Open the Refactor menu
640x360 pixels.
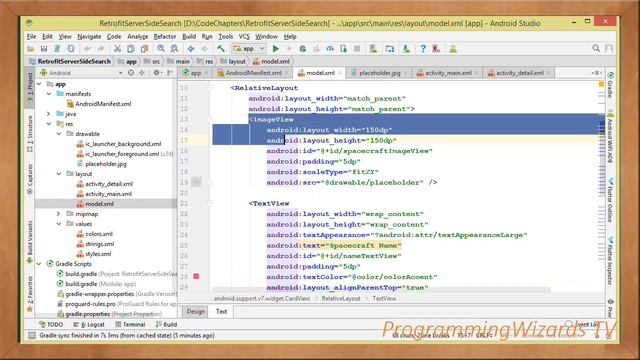pyautogui.click(x=165, y=36)
